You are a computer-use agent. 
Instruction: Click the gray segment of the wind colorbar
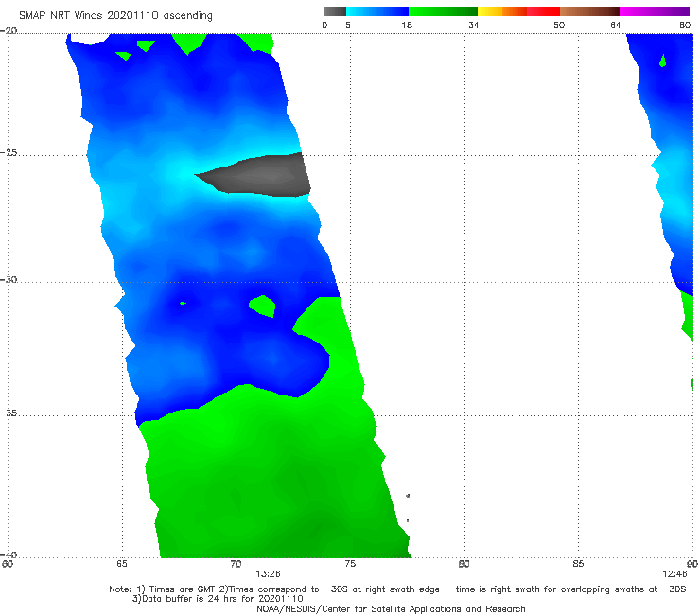[x=335, y=11]
